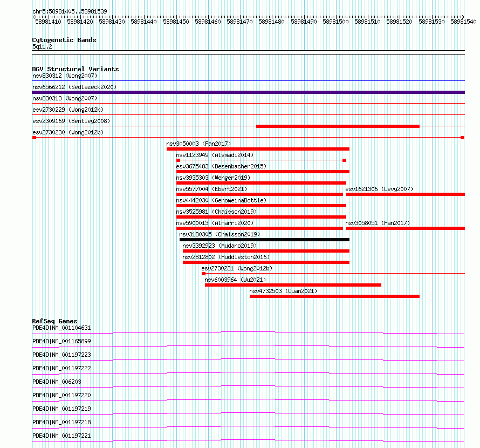Click the red nsv3050003 variant bar
The width and height of the screenshot is (480, 448).
[258, 149]
